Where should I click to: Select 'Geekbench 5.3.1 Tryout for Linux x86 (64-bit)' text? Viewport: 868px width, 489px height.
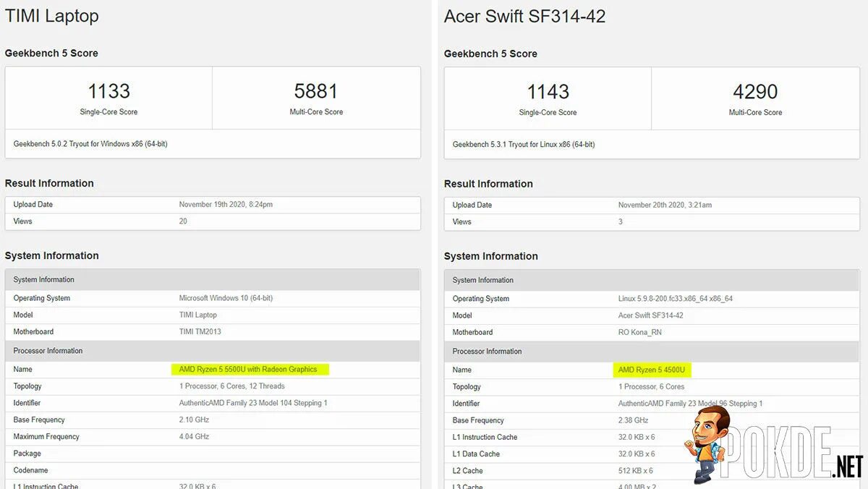[524, 145]
